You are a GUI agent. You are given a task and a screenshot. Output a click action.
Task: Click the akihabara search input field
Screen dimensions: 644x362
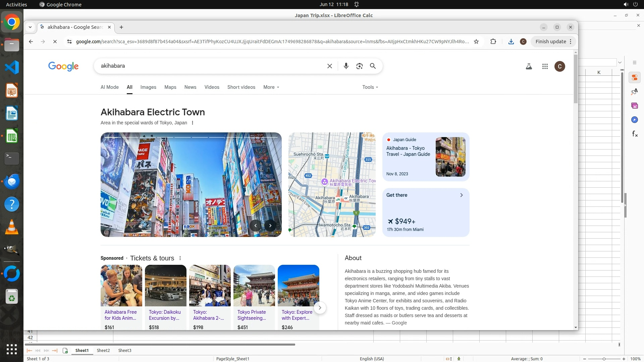coord(208,66)
